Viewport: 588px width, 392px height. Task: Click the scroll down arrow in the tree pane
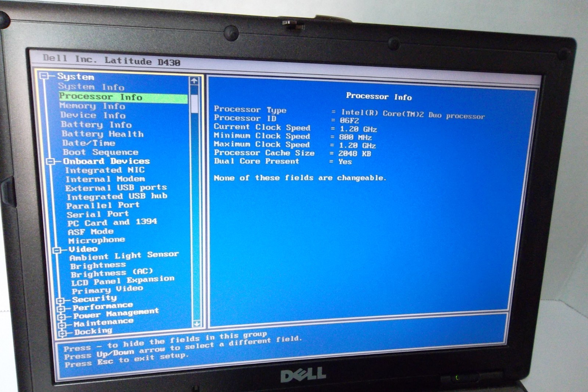(197, 324)
